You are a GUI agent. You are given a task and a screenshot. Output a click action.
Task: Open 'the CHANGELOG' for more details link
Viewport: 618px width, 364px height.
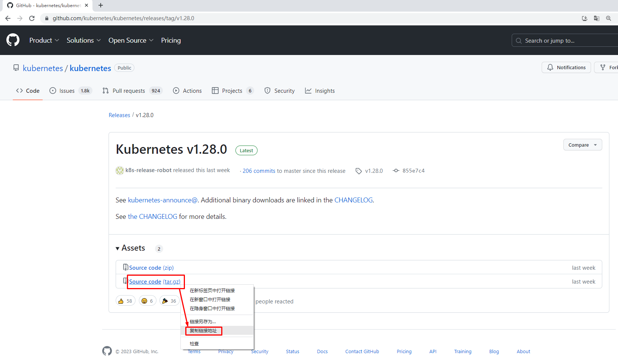152,217
